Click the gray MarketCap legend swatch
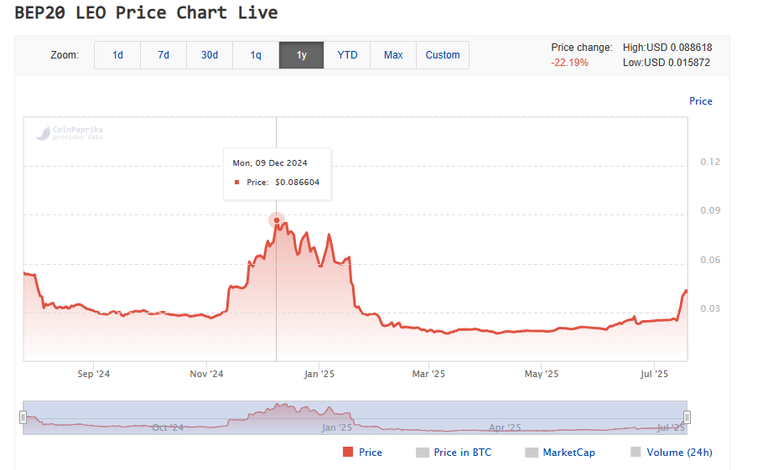 pos(531,452)
